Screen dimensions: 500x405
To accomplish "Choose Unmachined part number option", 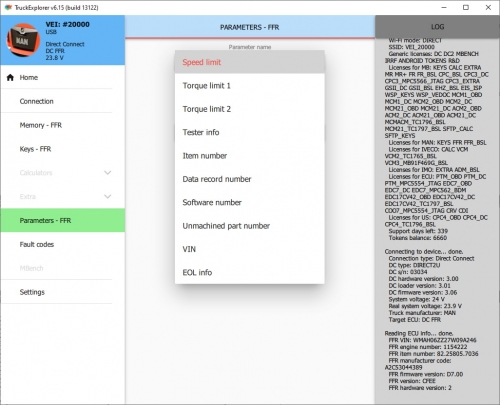I will (x=250, y=226).
